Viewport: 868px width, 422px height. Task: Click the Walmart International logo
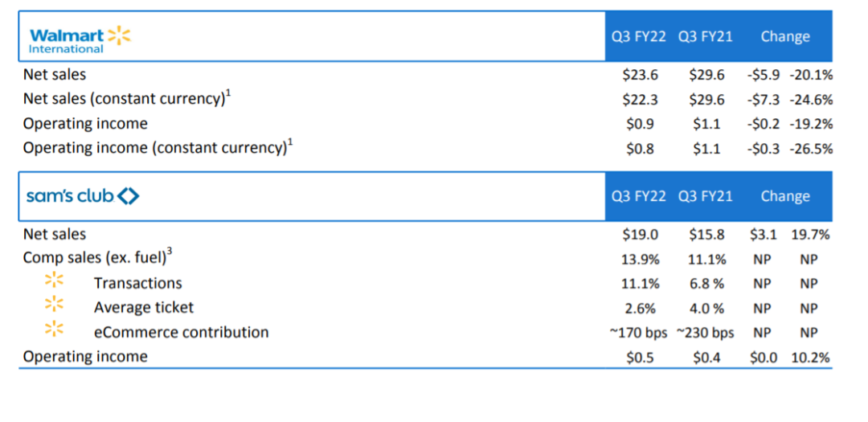(80, 40)
